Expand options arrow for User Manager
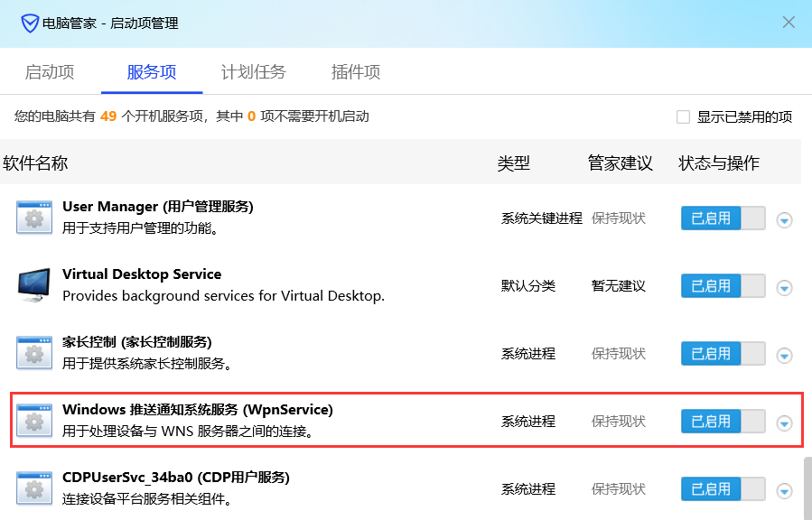This screenshot has width=812, height=520. pos(785,220)
